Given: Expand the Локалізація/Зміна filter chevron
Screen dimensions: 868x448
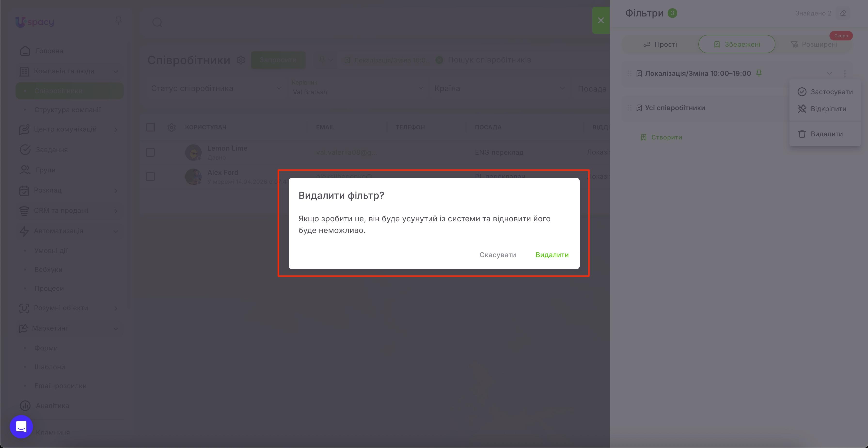Looking at the screenshot, I should pyautogui.click(x=829, y=73).
